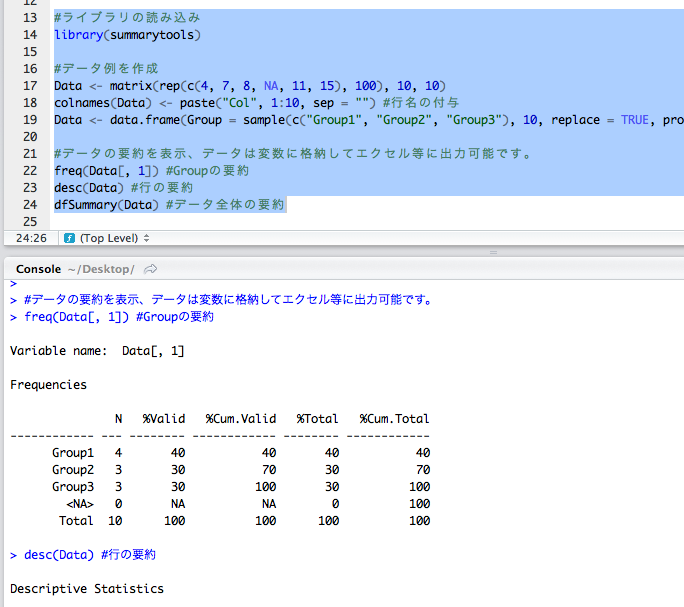Image resolution: width=684 pixels, height=607 pixels.
Task: Click the Group2 row label
Action: click(x=73, y=470)
